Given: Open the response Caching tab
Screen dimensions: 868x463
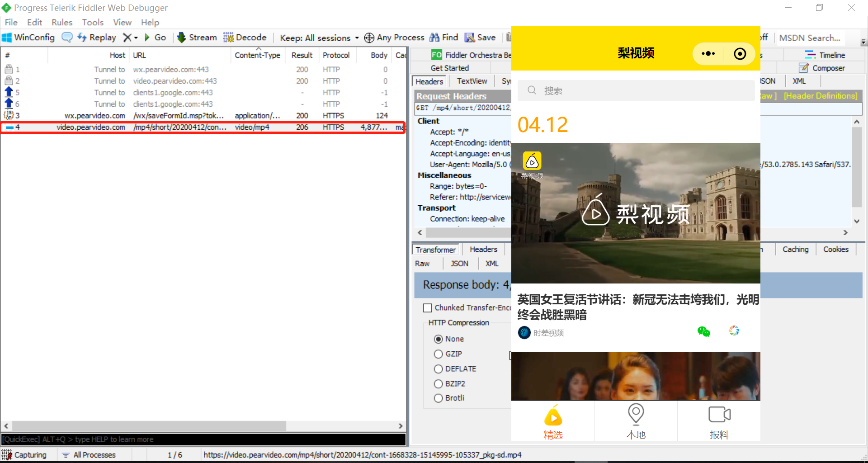Looking at the screenshot, I should (796, 250).
